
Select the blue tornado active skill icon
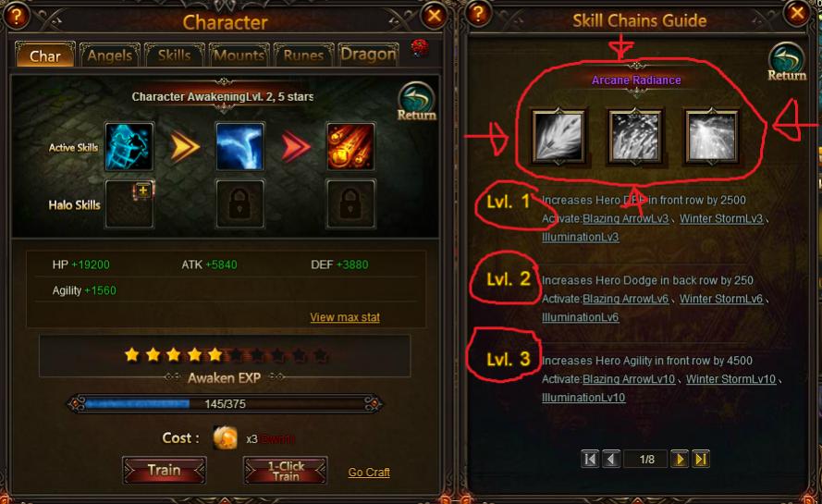pos(240,147)
